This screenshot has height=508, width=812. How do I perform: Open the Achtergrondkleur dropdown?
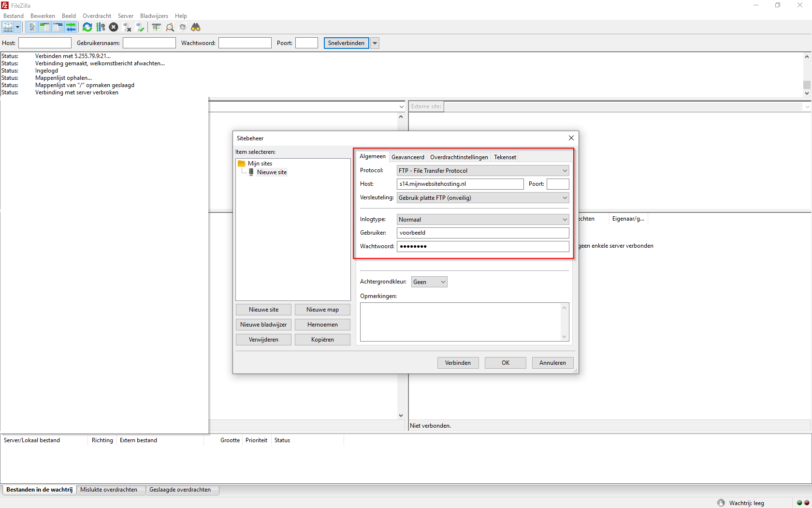pos(429,282)
